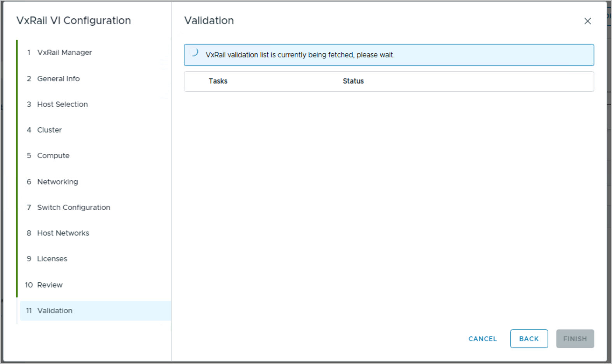The image size is (612, 364).
Task: Open the Host Networks step
Action: [63, 233]
